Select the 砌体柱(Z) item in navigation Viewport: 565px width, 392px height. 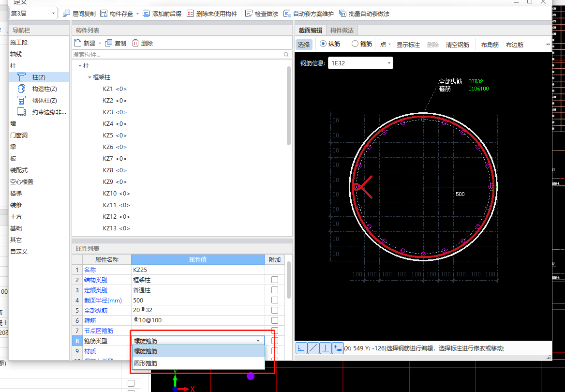(39, 100)
